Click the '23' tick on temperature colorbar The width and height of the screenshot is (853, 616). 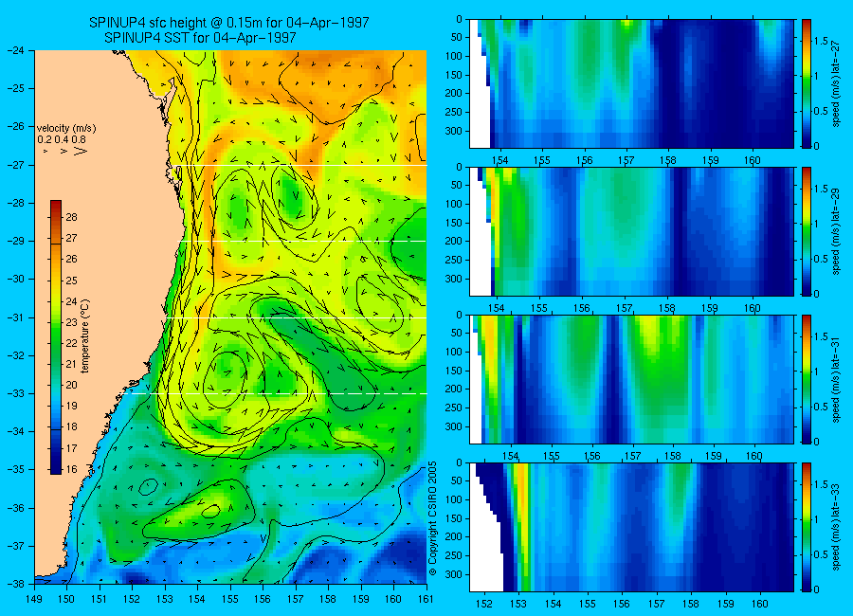(x=72, y=322)
